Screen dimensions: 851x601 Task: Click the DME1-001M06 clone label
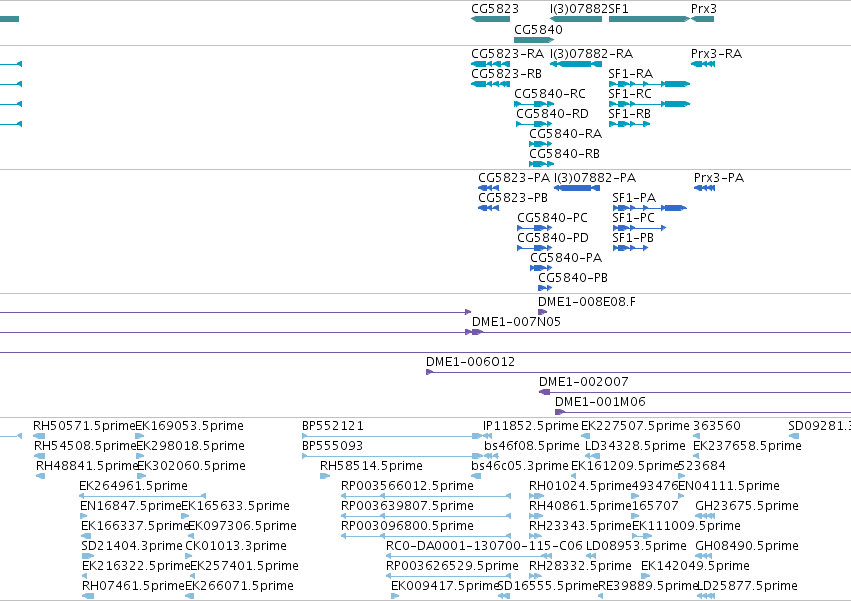coord(600,402)
